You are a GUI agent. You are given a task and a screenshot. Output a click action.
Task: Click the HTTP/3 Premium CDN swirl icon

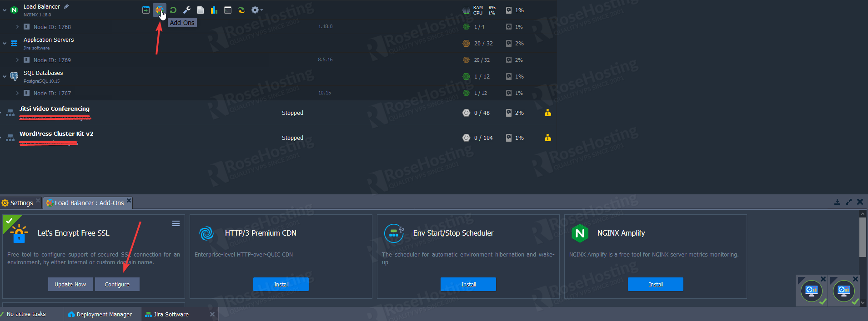coord(206,233)
